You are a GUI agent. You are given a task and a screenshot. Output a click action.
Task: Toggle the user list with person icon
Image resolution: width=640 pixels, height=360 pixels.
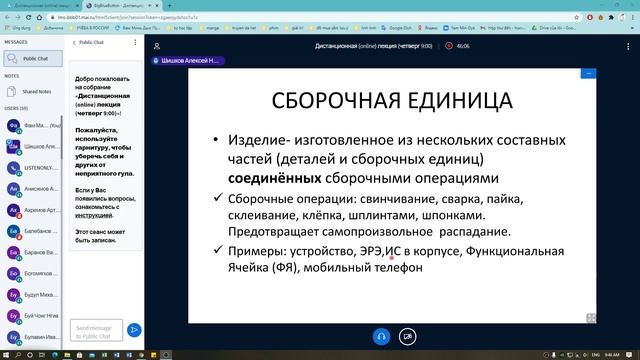(157, 46)
